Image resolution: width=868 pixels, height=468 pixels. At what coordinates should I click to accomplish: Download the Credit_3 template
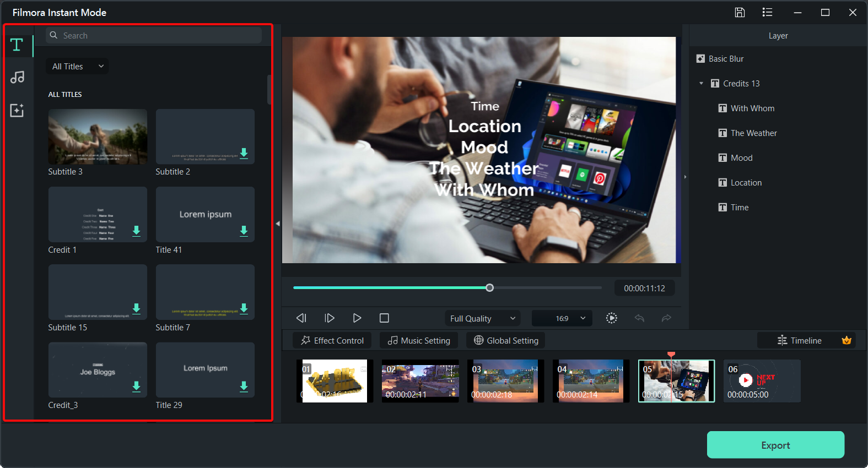pyautogui.click(x=136, y=387)
